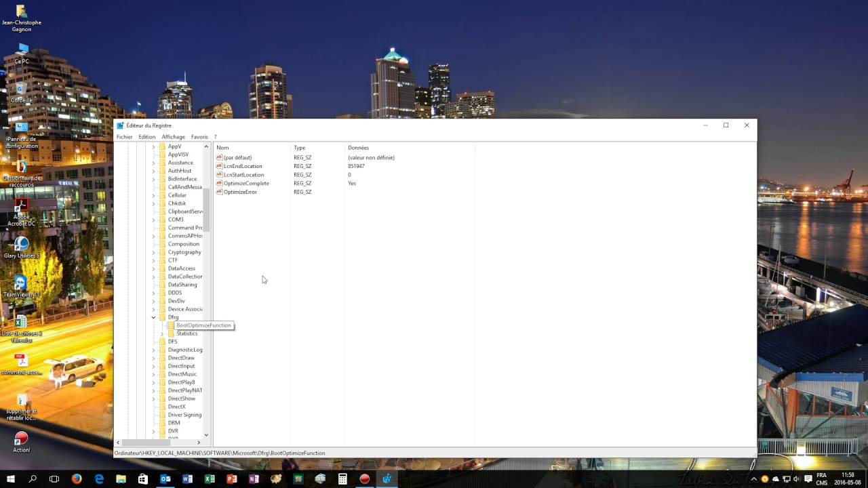868x488 pixels.
Task: Open the Action Center notification icon
Action: click(x=808, y=479)
